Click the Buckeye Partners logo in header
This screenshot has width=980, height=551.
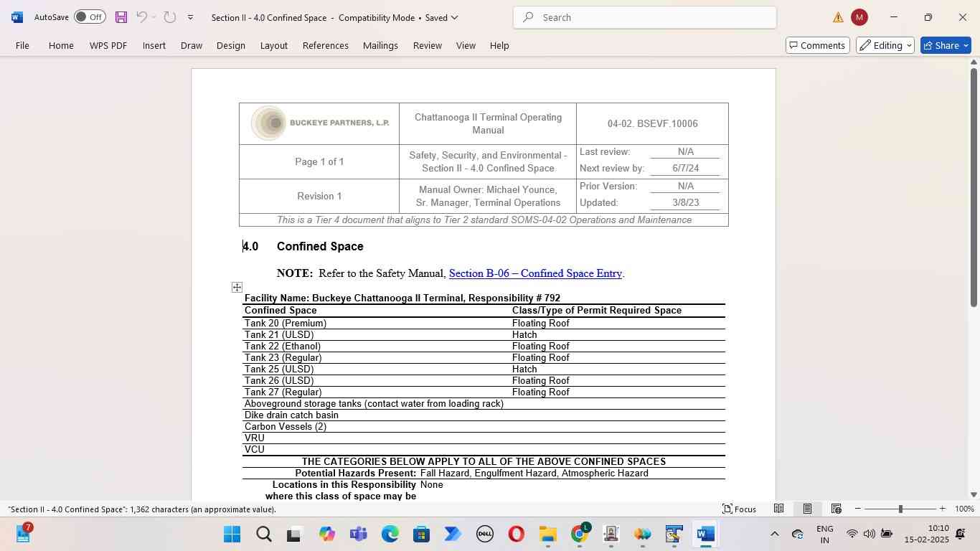[320, 123]
